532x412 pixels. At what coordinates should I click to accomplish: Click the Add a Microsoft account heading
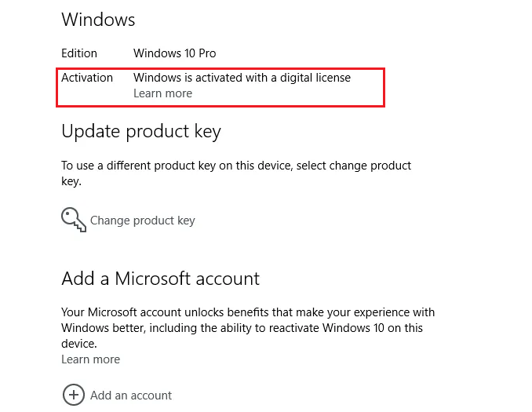[x=161, y=279]
